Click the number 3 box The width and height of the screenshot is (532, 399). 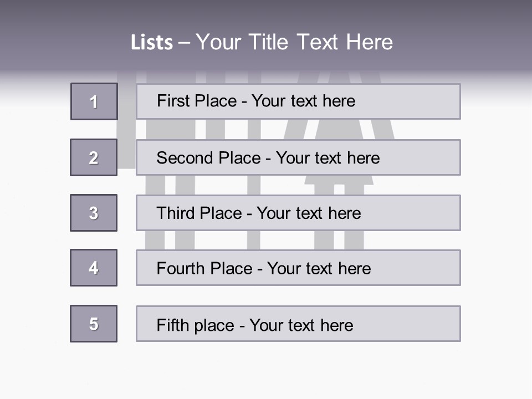94,213
